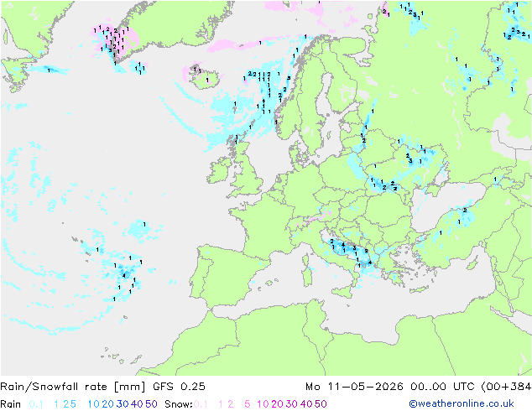Screen dimensions: 532x411
Task: Select the Snow 30 legend value
Action: click(292, 404)
